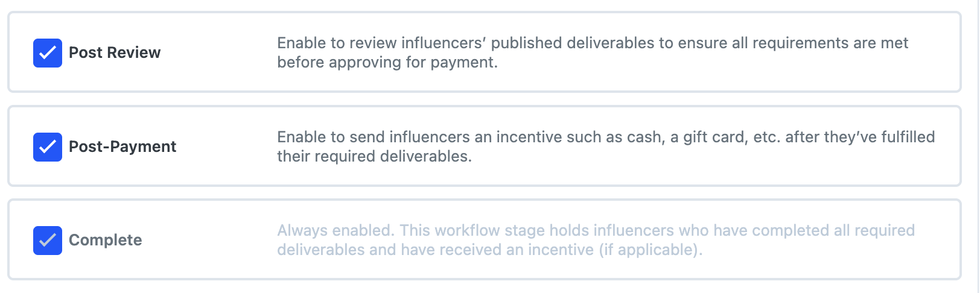Viewport: 980px width, 293px height.
Task: Select the Post-Payment label text
Action: pos(122,147)
